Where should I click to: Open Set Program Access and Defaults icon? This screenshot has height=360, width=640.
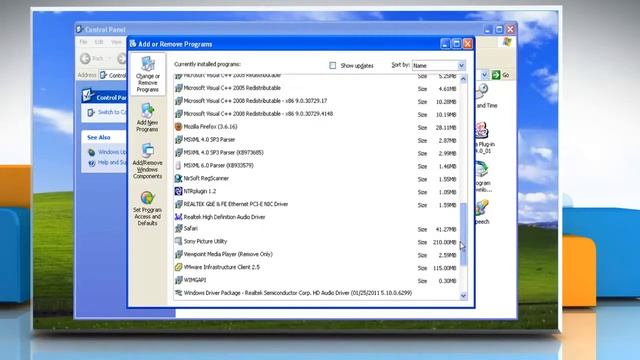point(147,198)
